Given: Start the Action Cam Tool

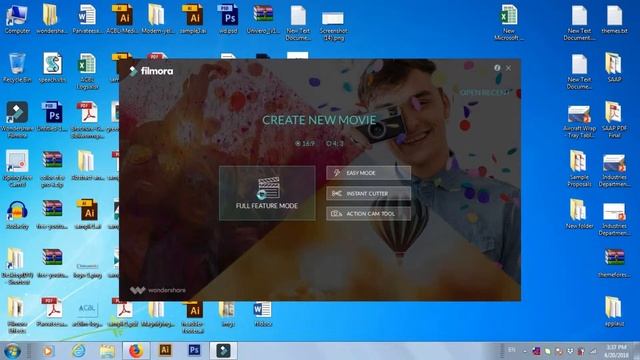Looking at the screenshot, I should click(x=369, y=213).
